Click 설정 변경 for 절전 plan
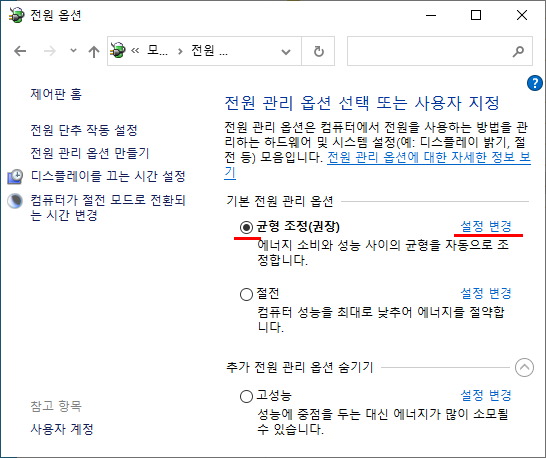546x458 pixels. point(486,293)
